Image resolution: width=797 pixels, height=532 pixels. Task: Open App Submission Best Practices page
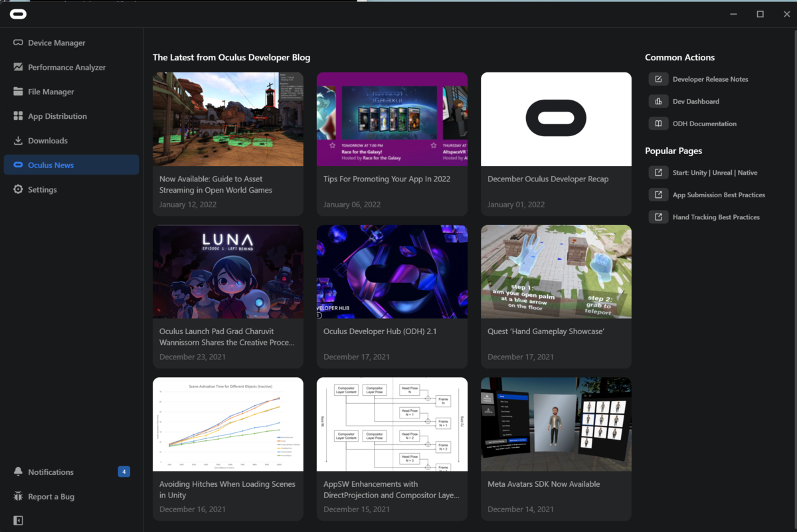click(719, 195)
